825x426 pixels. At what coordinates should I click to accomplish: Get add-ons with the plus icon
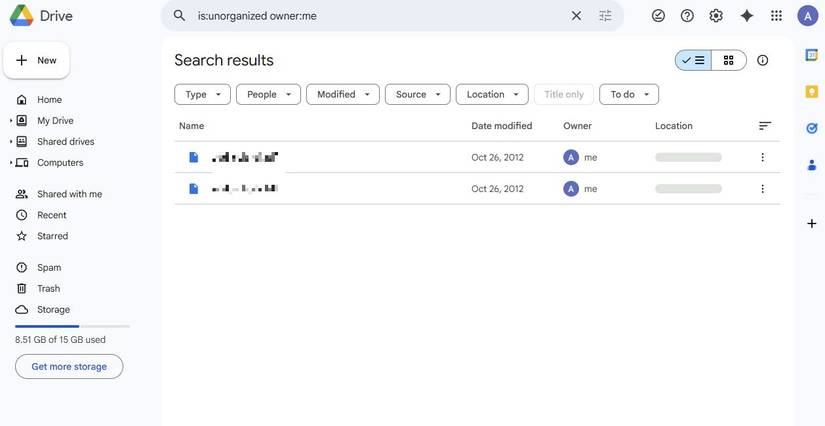(812, 224)
